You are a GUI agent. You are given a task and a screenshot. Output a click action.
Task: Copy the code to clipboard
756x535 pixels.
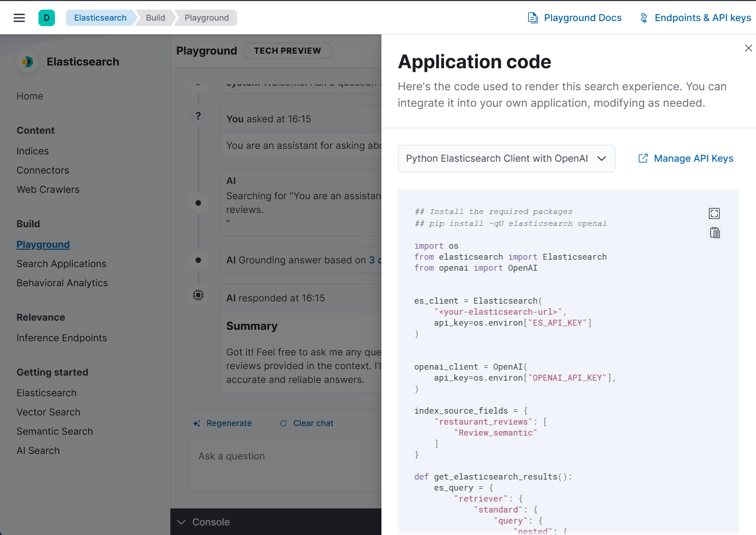pyautogui.click(x=715, y=233)
